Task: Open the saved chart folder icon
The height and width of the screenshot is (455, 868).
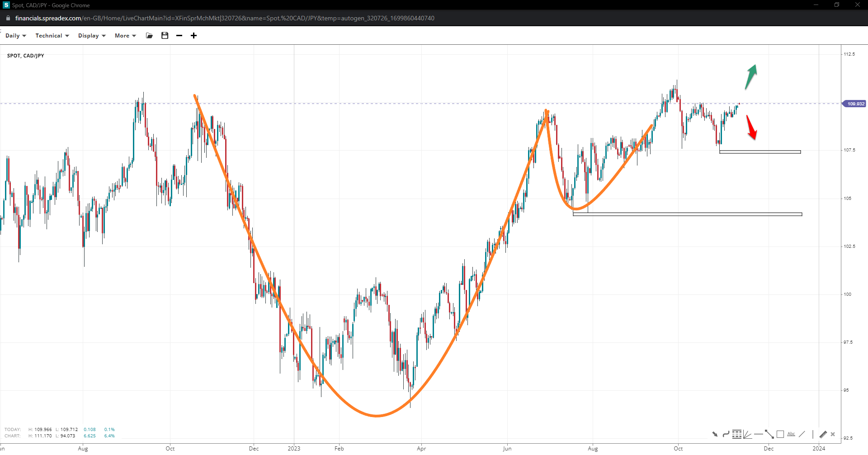Action: coord(149,36)
